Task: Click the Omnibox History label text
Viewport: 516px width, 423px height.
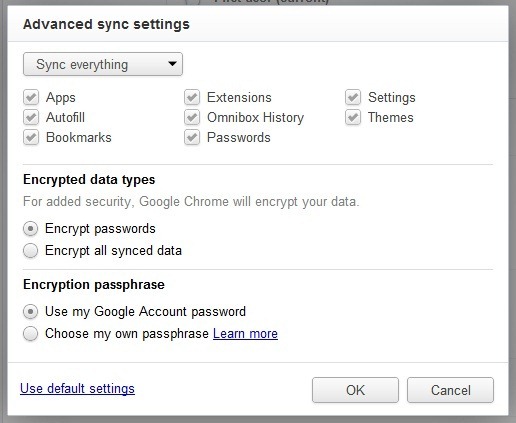Action: point(255,117)
